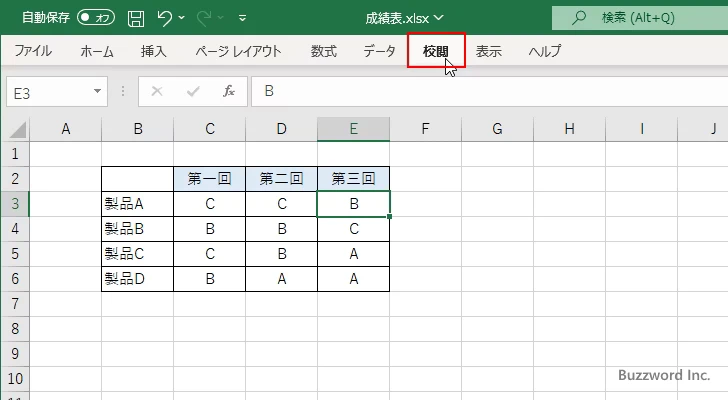Viewport: 728px width, 400px height.
Task: Select column E header
Action: [x=353, y=129]
